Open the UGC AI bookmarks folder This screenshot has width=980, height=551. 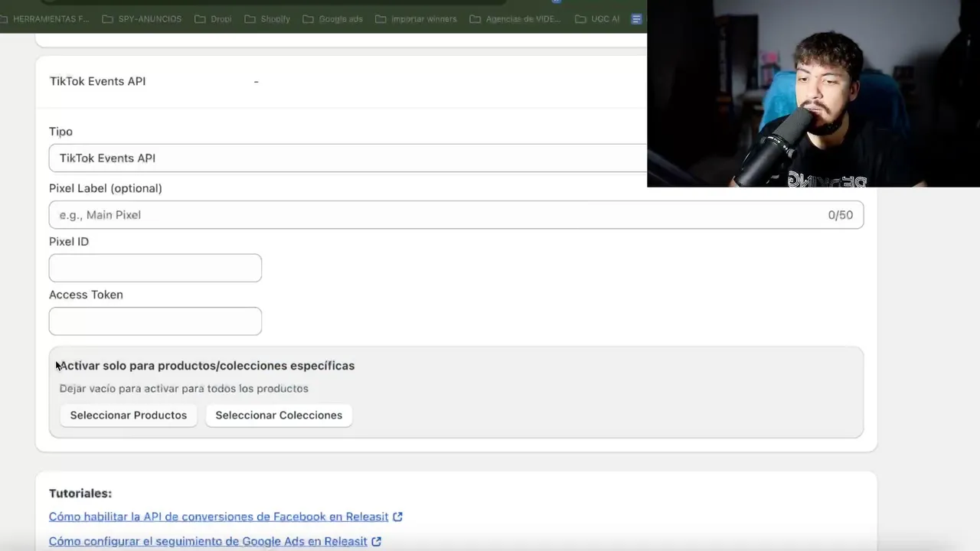coord(597,18)
